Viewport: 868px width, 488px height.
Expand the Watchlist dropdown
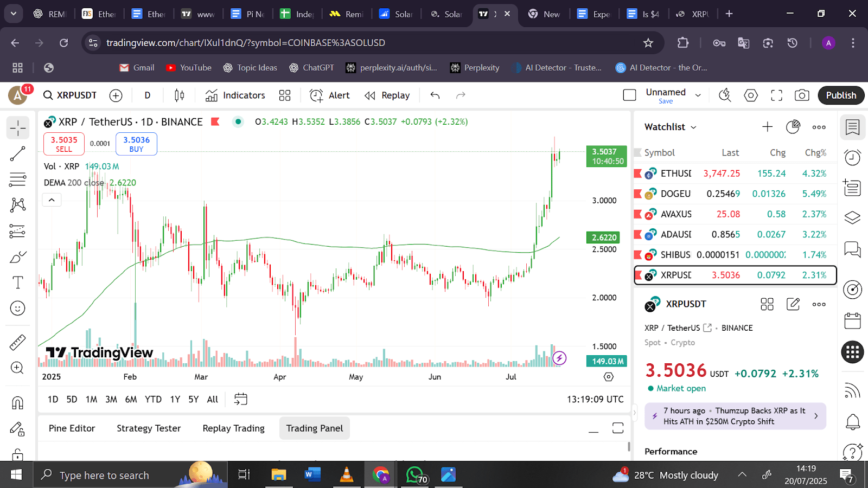click(671, 127)
